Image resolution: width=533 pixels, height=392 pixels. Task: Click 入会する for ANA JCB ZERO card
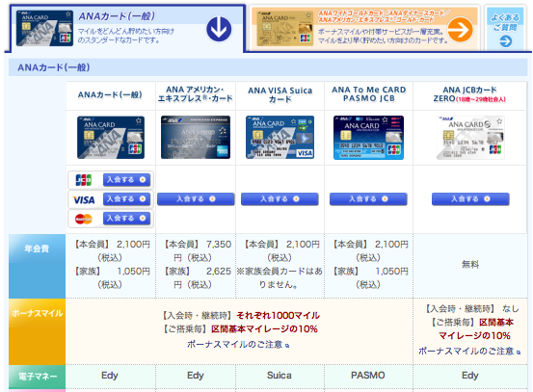tap(470, 199)
